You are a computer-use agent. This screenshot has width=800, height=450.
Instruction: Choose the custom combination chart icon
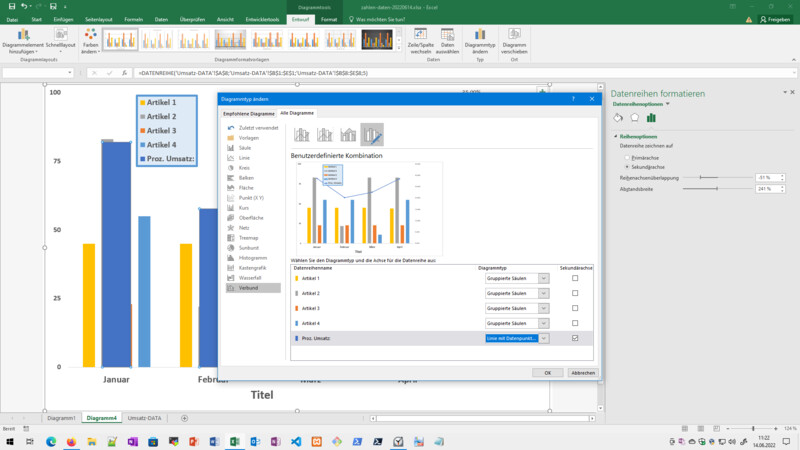click(x=372, y=135)
